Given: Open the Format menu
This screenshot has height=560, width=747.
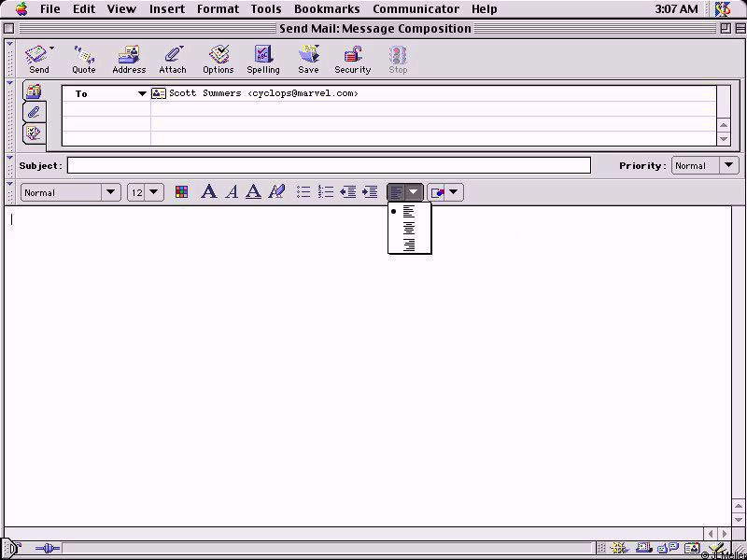Looking at the screenshot, I should (x=218, y=9).
